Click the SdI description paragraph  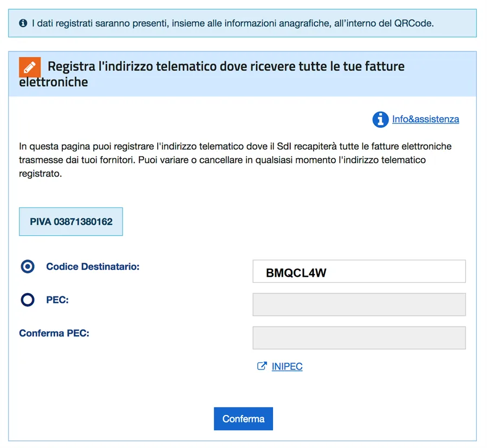235,160
